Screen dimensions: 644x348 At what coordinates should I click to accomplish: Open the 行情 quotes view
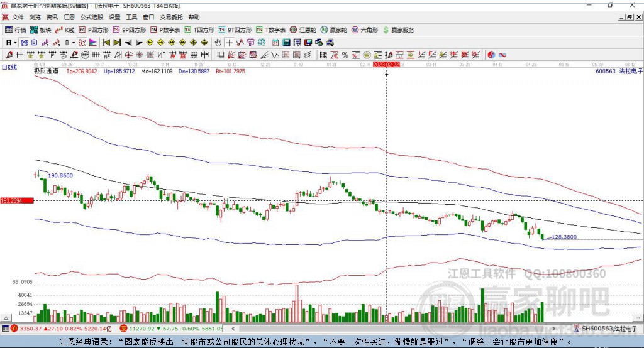pyautogui.click(x=16, y=30)
